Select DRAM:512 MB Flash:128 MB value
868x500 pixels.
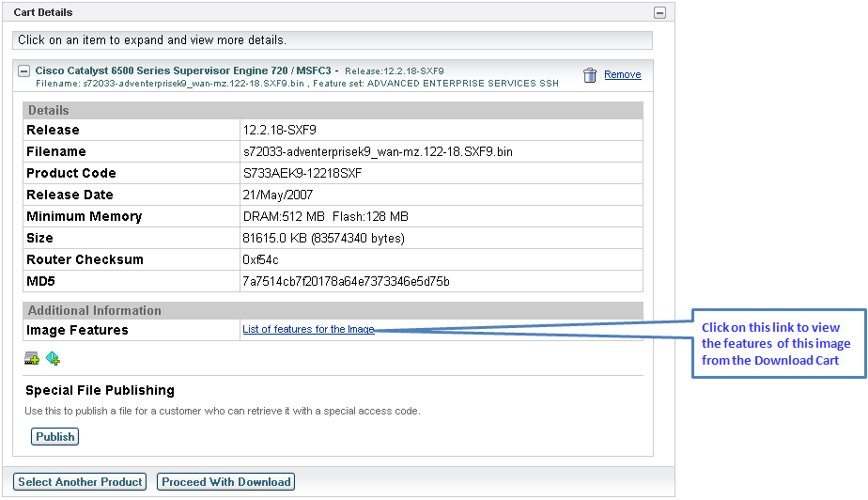point(325,216)
